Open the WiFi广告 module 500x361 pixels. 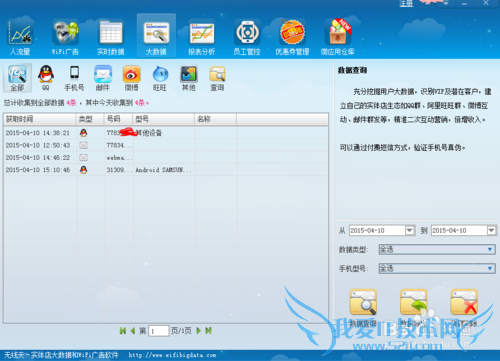65,37
